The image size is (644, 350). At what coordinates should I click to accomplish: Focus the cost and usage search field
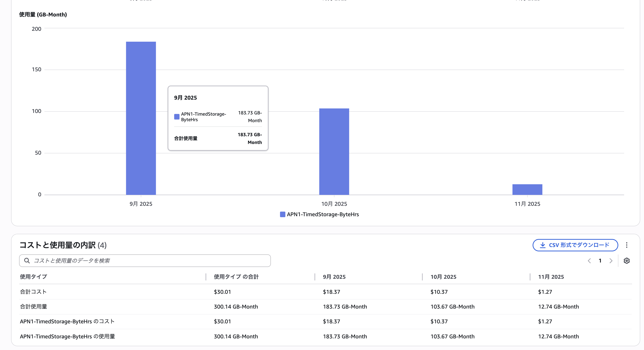(150, 261)
